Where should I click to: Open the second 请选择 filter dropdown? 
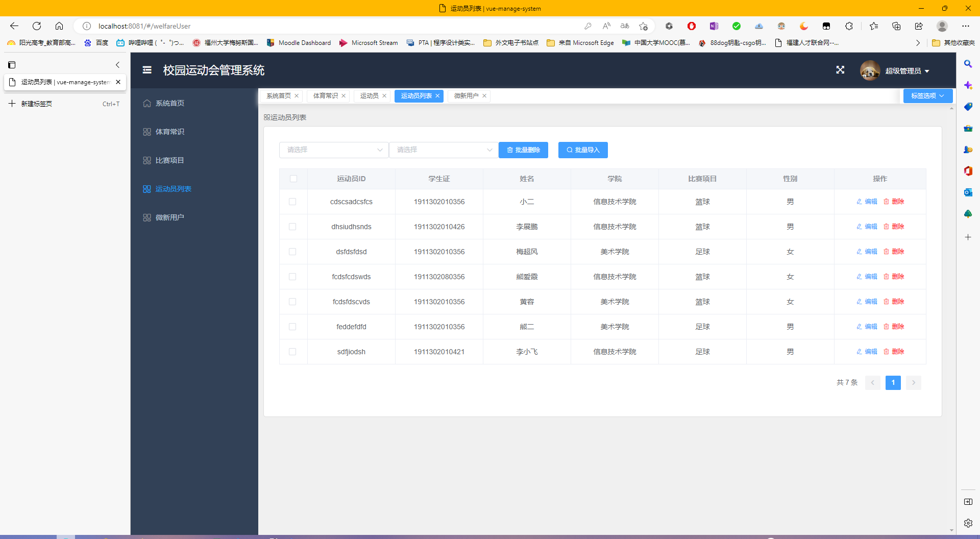tap(444, 150)
